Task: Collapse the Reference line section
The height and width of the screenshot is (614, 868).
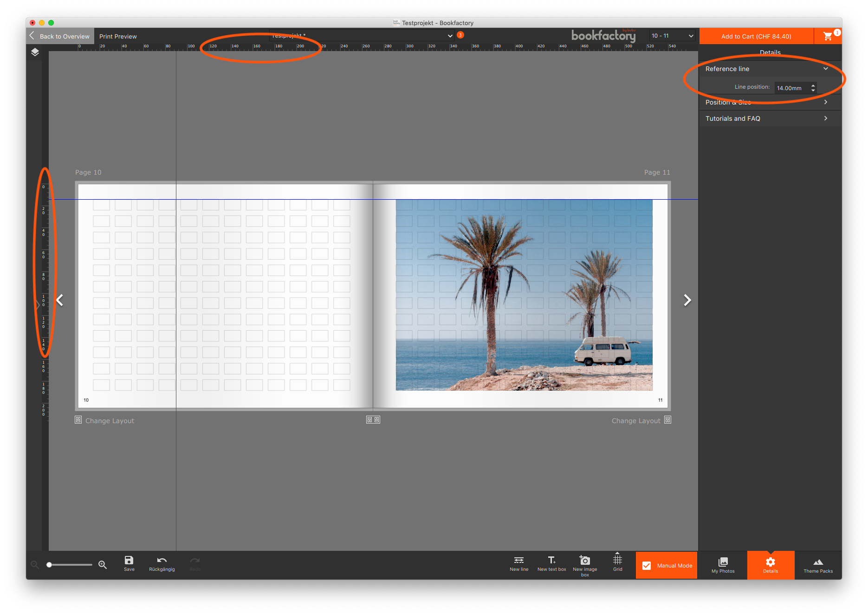Action: (825, 69)
